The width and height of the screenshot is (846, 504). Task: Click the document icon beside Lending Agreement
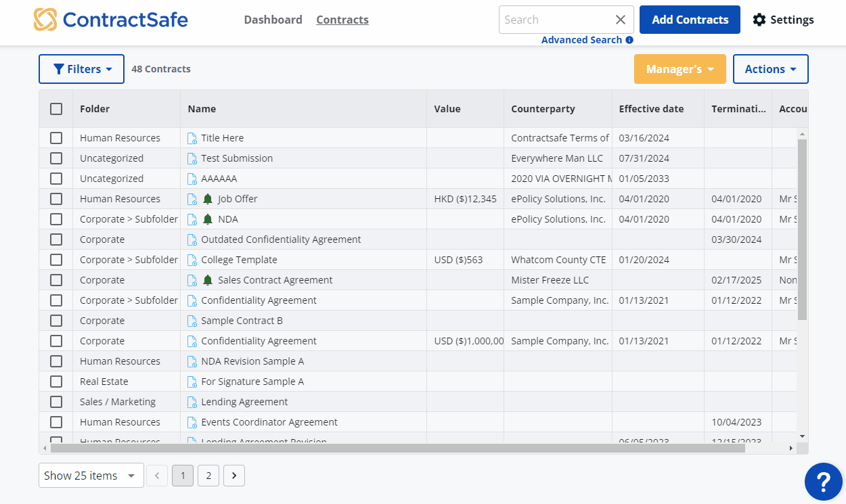coord(192,402)
